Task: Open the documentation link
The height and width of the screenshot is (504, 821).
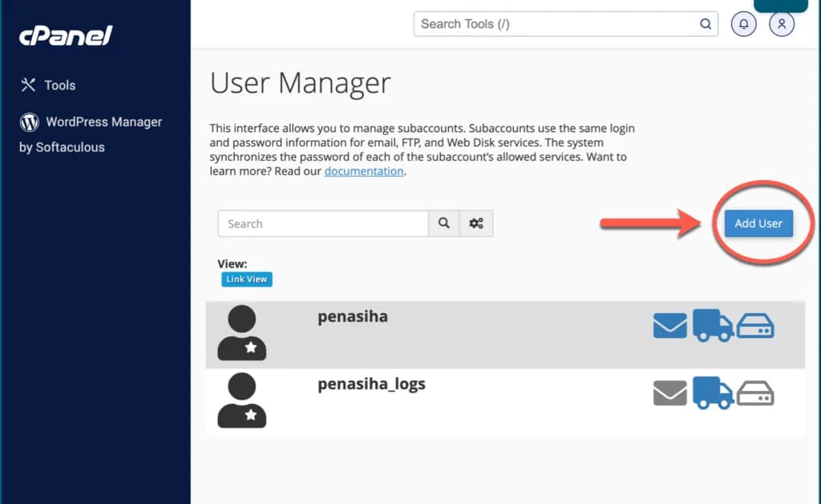Action: tap(364, 171)
